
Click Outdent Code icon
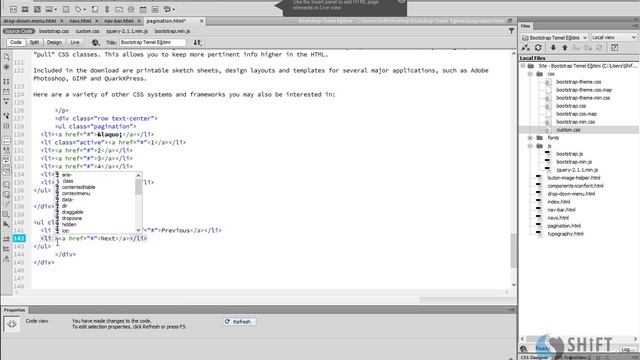coord(6,249)
